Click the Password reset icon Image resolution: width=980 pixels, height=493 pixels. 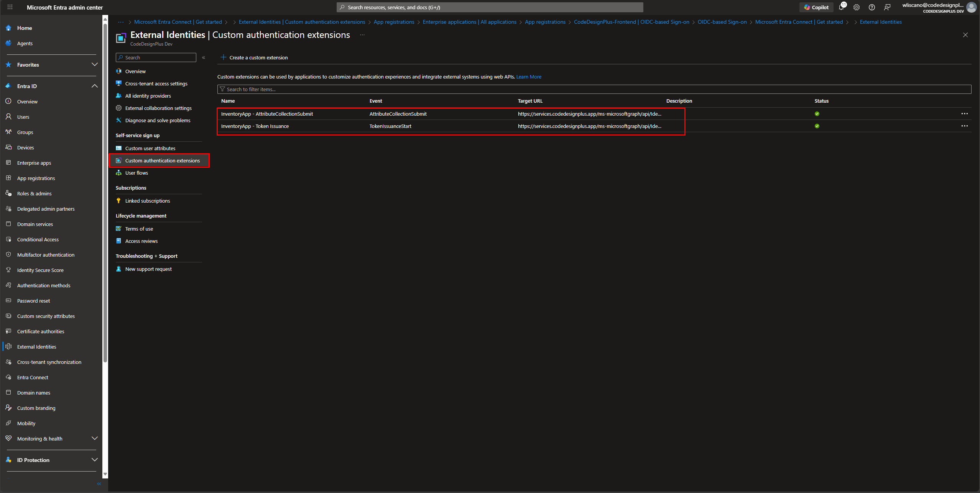tap(8, 301)
